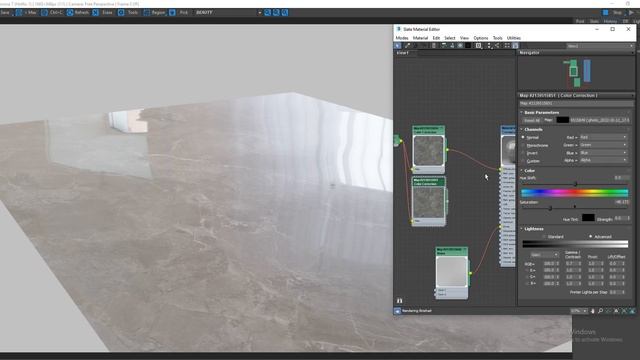Click the Pick icon in render toolbar
This screenshot has height=360, width=640.
point(172,13)
